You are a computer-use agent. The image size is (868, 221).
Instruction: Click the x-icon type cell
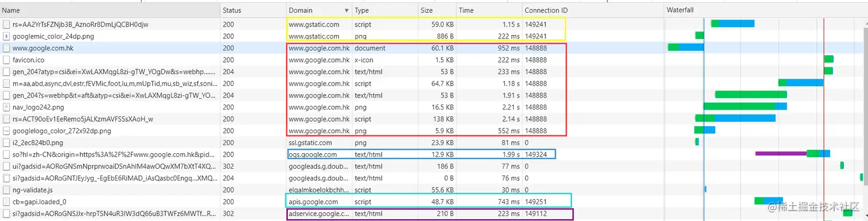point(364,60)
